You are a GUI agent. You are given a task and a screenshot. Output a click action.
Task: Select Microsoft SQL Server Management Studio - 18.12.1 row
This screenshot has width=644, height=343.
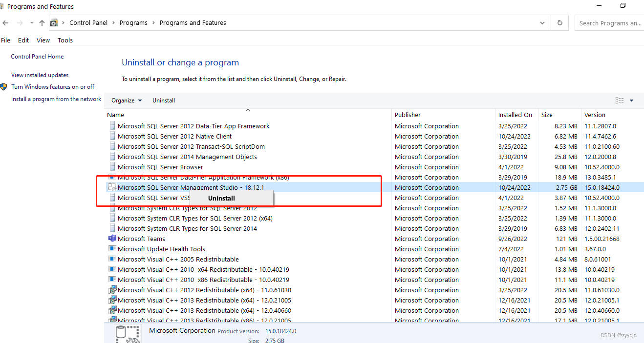tap(374, 187)
